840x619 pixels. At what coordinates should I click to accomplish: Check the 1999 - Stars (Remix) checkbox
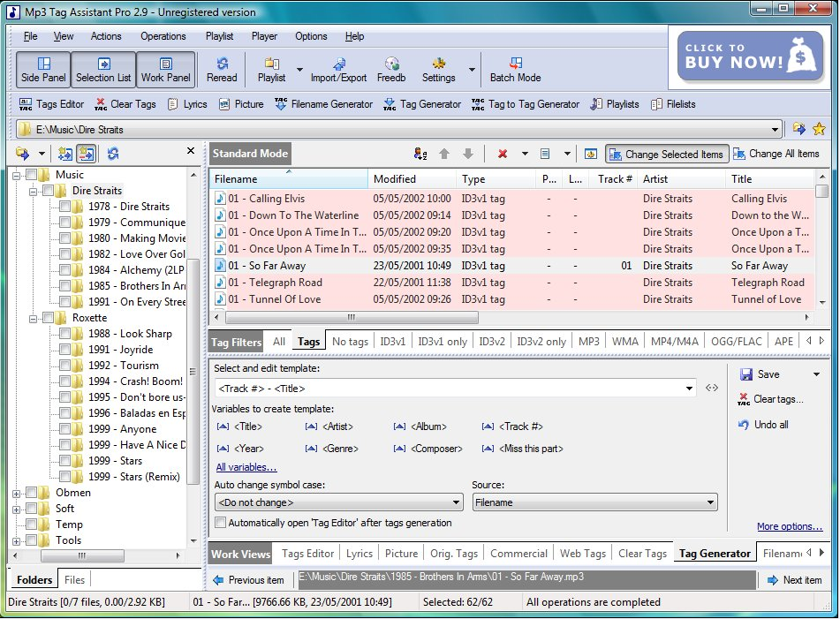click(x=64, y=477)
